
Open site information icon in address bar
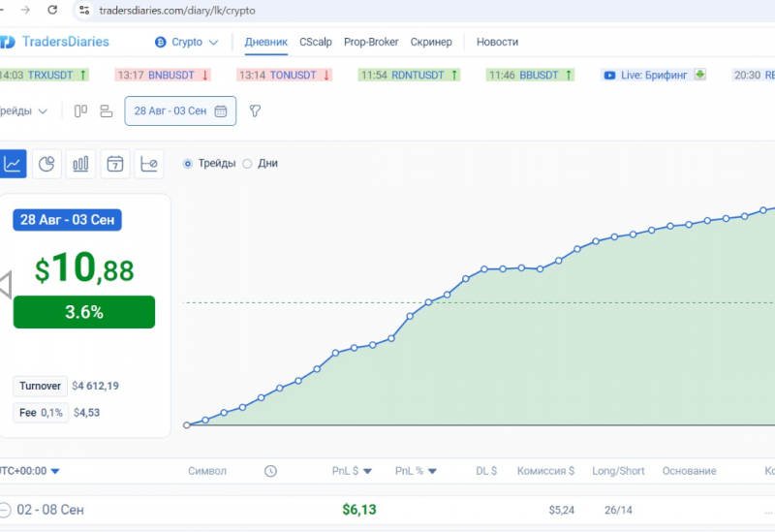click(x=84, y=10)
